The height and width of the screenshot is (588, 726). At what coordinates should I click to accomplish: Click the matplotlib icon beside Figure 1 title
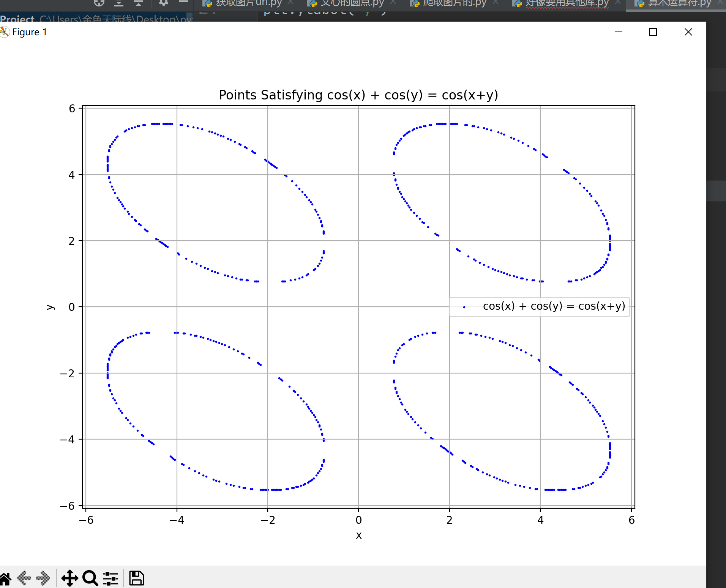[5, 32]
